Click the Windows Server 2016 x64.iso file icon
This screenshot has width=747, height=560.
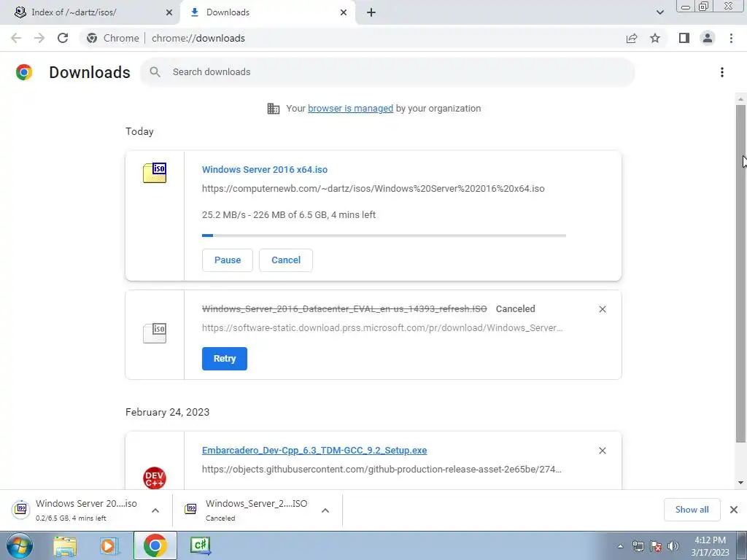click(155, 172)
